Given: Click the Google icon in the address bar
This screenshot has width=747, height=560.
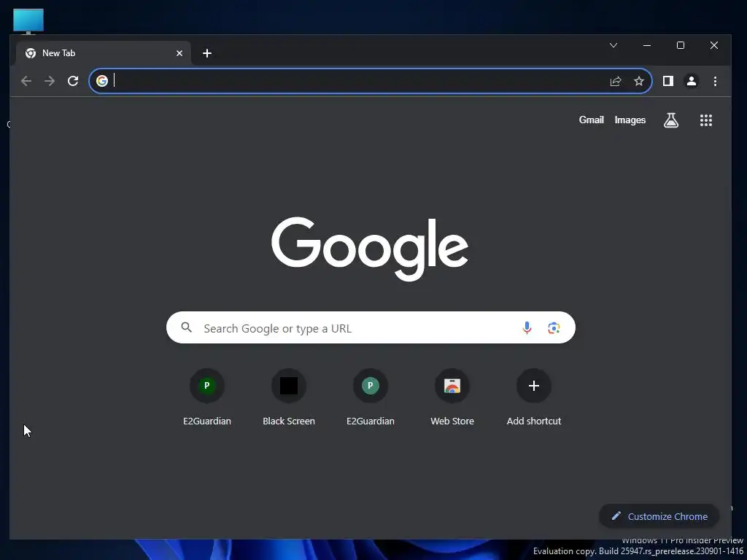Looking at the screenshot, I should [102, 81].
